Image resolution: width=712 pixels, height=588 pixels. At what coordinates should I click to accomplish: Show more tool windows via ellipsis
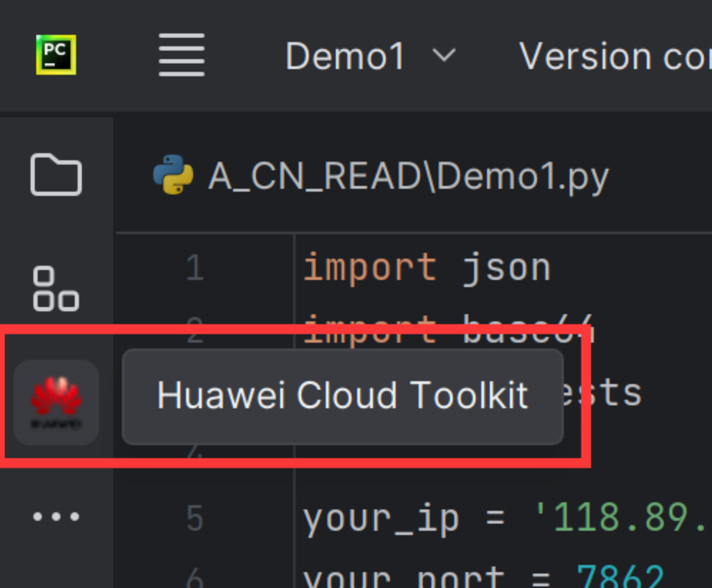point(56,516)
